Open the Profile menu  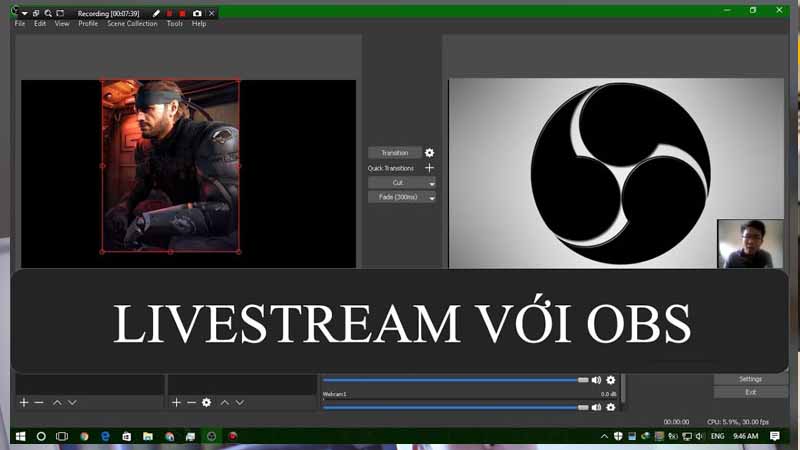click(x=88, y=23)
